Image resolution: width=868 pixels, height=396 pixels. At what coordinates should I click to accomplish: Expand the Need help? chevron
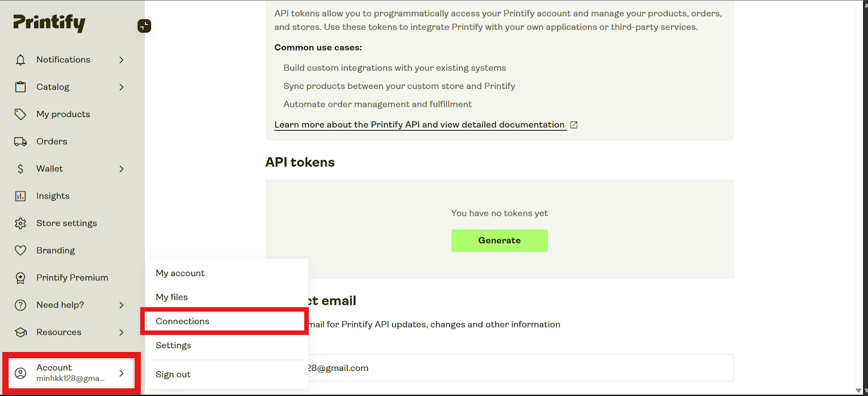tap(122, 305)
